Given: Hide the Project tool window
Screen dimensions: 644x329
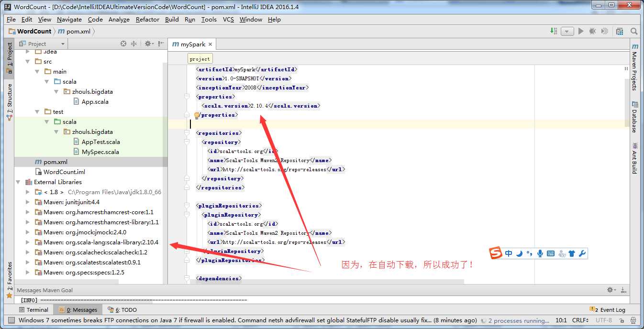Looking at the screenshot, I should coord(161,44).
